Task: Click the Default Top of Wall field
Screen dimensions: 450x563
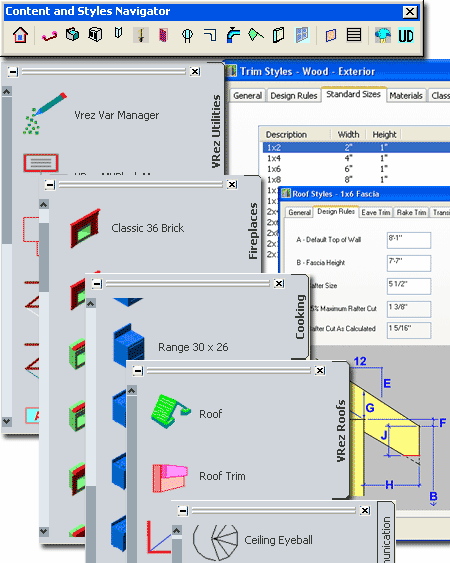Action: click(x=409, y=240)
